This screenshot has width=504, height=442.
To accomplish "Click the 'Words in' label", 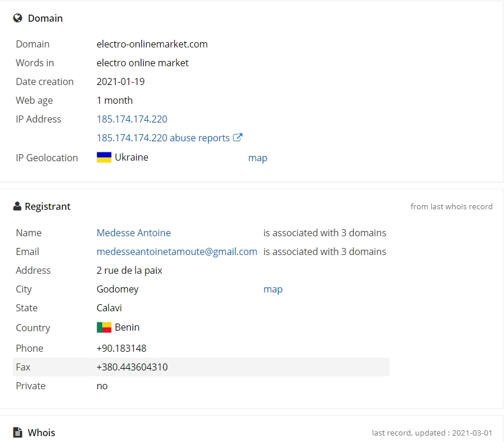I will coord(35,63).
